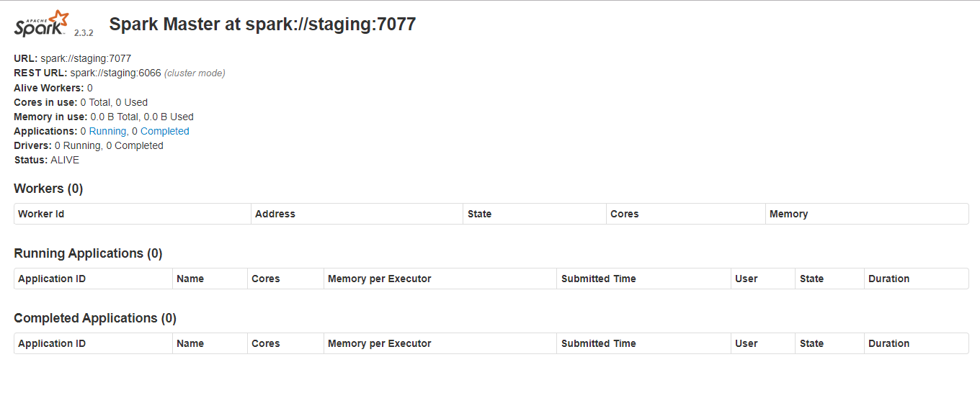Screen dimensions: 980x393
Task: Click the State header in Workers table
Action: [479, 214]
